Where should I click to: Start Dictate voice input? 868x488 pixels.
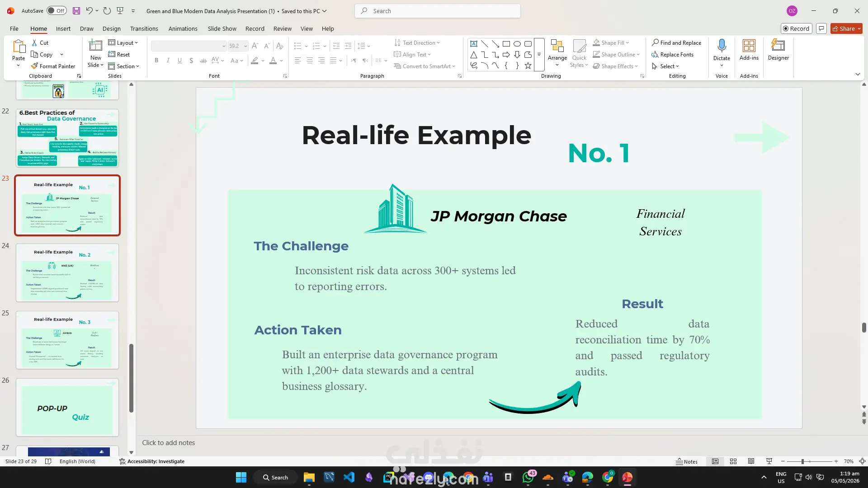tap(722, 49)
